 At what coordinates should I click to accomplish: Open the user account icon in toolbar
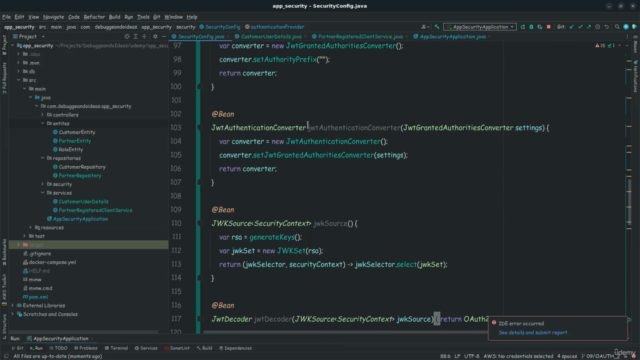point(424,27)
